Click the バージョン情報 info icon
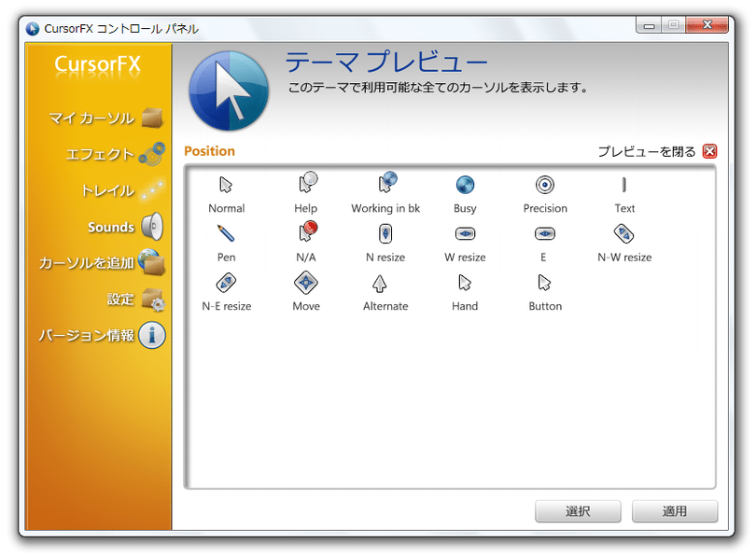 152,335
